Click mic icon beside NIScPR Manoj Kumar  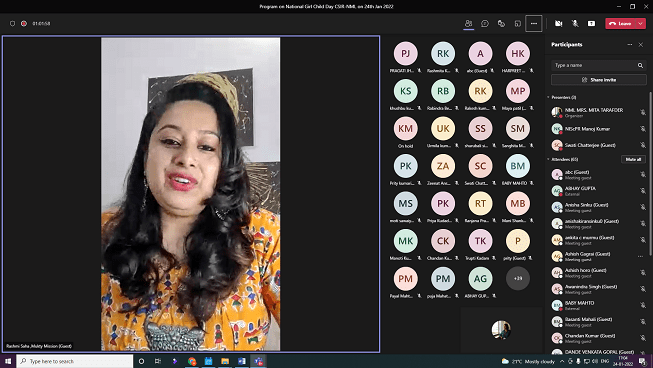coord(643,129)
